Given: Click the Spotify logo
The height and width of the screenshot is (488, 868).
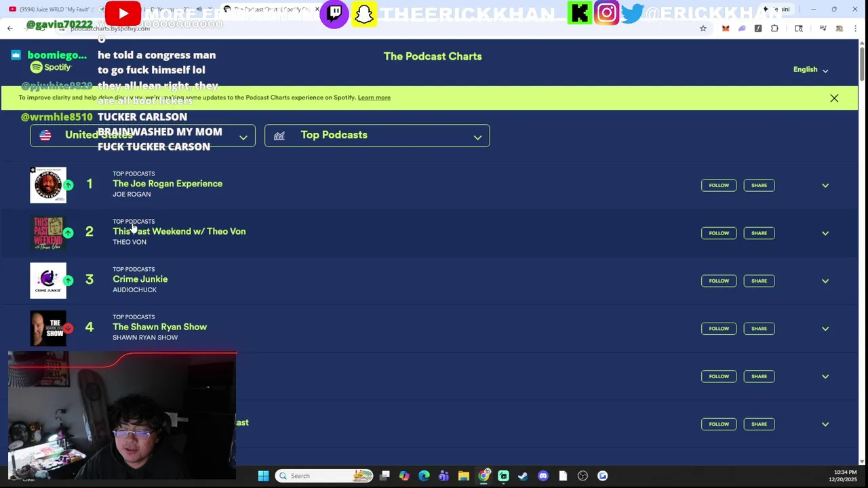Looking at the screenshot, I should pos(50,67).
